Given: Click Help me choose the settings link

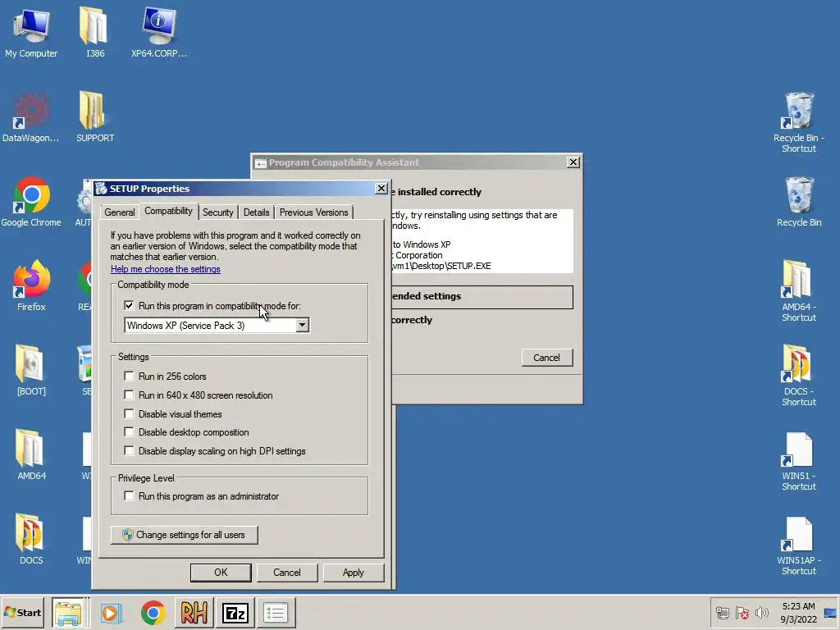Looking at the screenshot, I should click(165, 269).
